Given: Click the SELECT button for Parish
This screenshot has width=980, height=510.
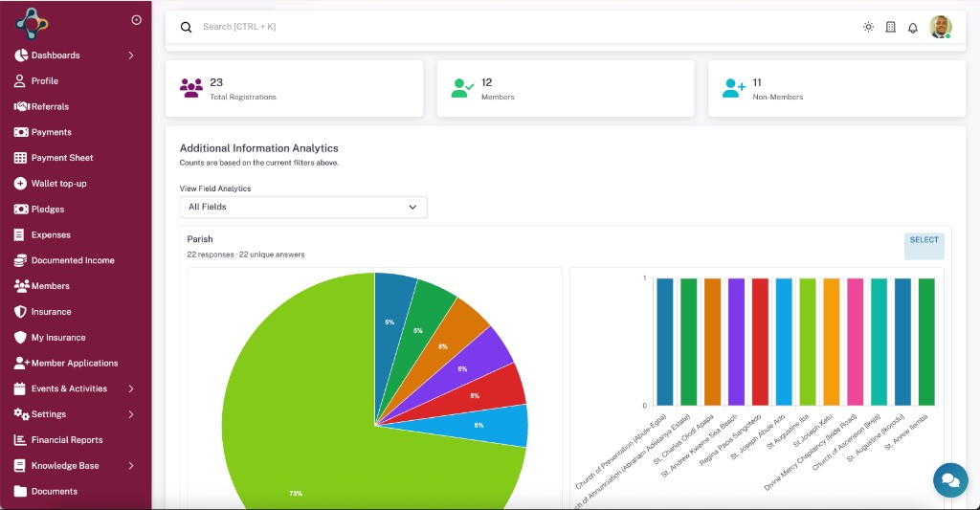Looking at the screenshot, I should coord(924,246).
